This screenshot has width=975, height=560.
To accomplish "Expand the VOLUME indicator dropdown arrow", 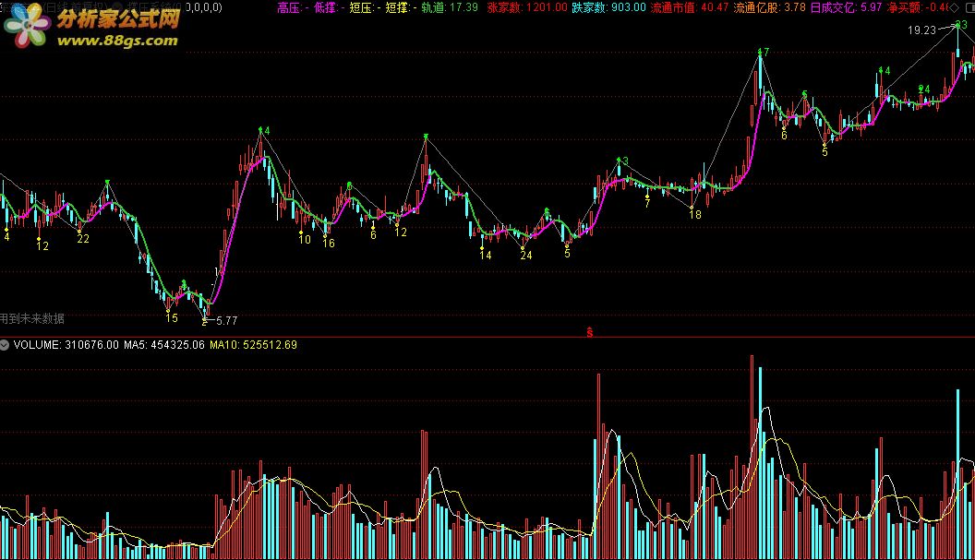I will tap(5, 345).
